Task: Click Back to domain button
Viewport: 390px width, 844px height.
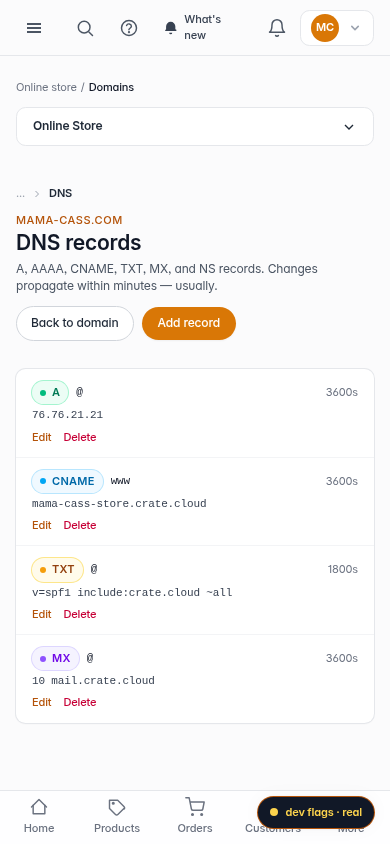Action: coord(75,323)
